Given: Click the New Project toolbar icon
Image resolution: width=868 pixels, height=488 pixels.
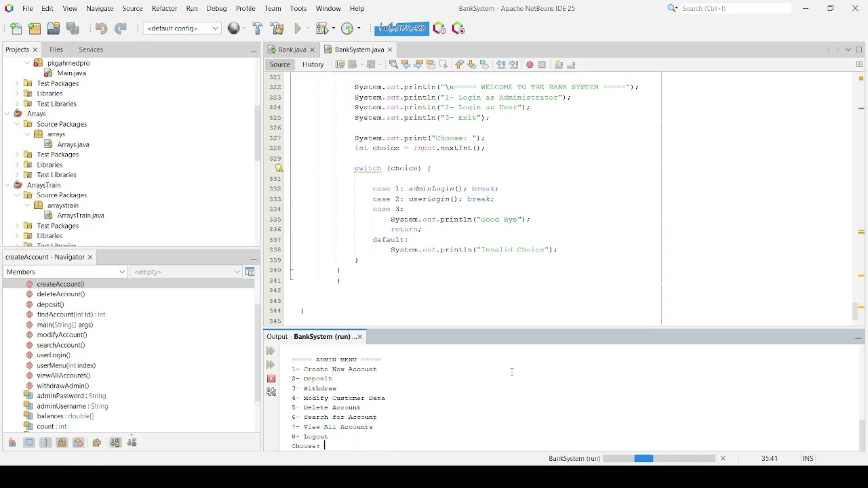Looking at the screenshot, I should pos(35,28).
